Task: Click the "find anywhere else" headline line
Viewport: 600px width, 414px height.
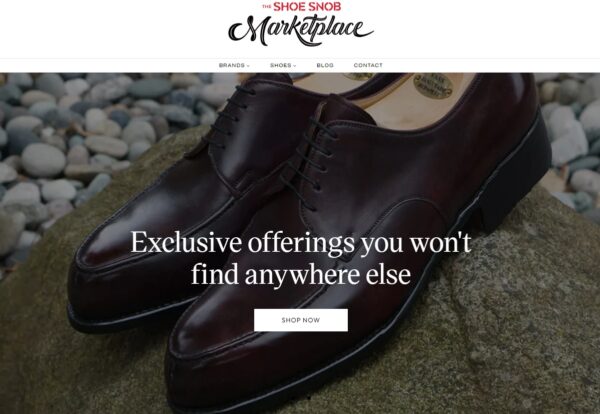Action: click(x=301, y=274)
